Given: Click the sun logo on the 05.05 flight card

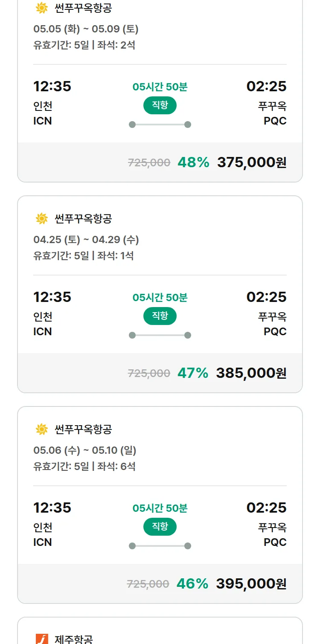Looking at the screenshot, I should click(41, 8).
